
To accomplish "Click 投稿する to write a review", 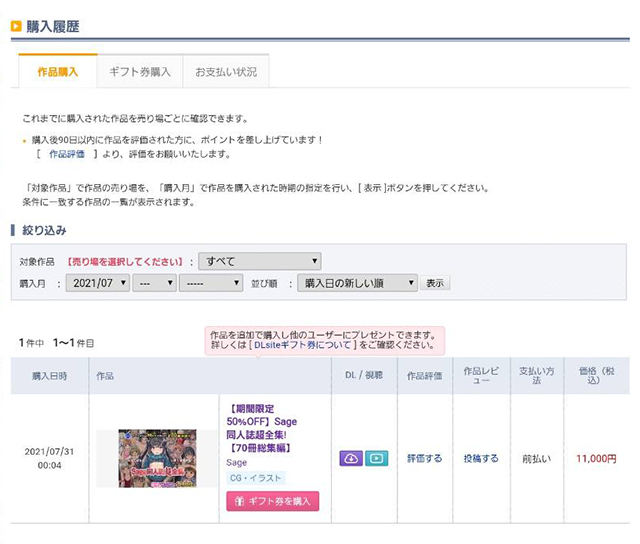I will pos(480,458).
